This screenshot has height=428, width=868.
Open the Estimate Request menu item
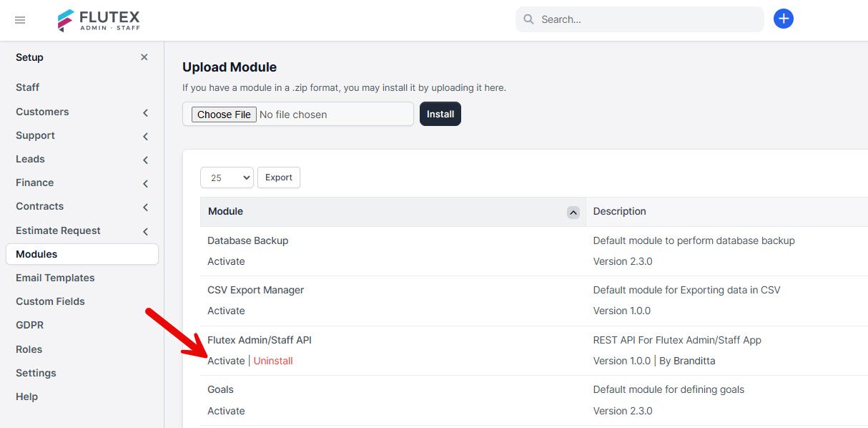58,230
